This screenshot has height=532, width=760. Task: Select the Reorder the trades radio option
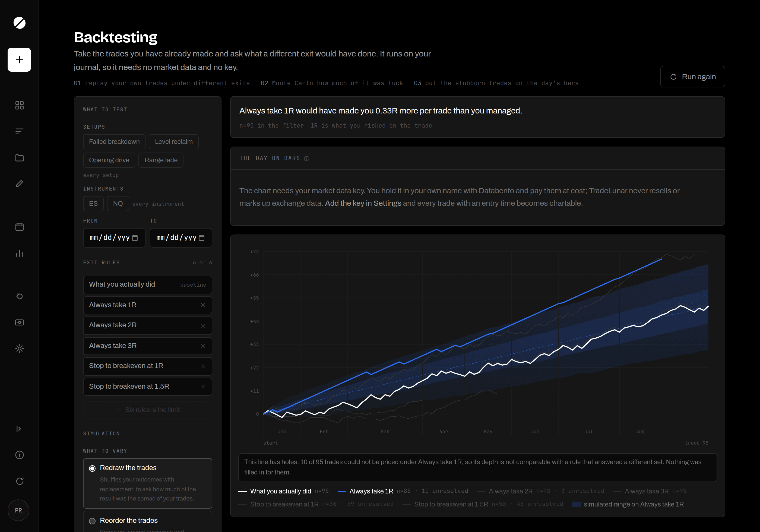(x=92, y=521)
